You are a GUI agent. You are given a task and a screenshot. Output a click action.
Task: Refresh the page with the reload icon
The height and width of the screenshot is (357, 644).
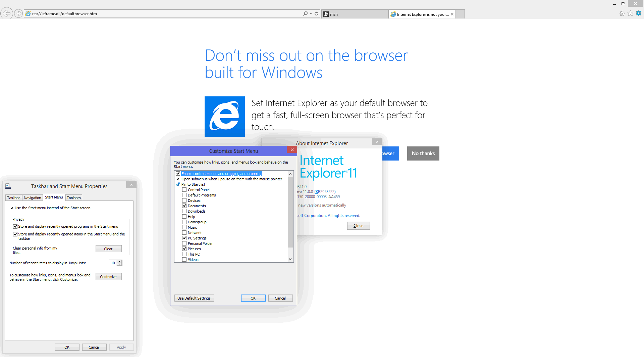(x=316, y=14)
